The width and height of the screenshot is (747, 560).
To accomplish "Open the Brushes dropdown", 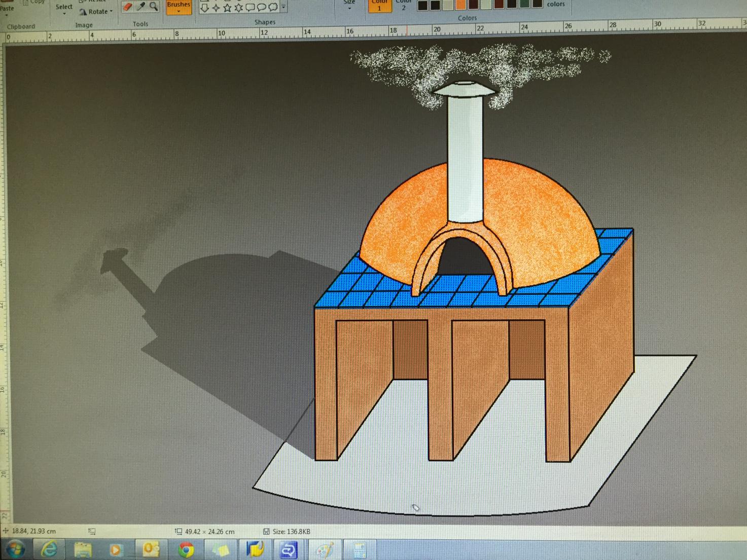I will [179, 7].
